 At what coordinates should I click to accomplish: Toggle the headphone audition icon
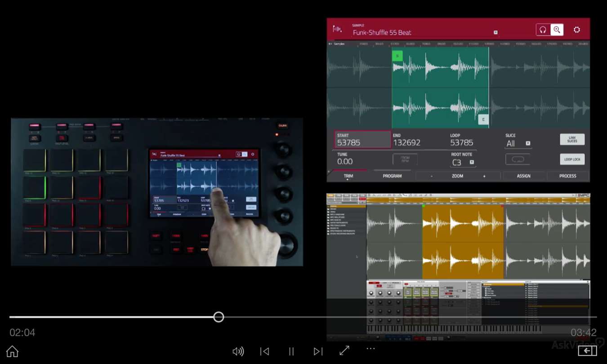click(543, 30)
